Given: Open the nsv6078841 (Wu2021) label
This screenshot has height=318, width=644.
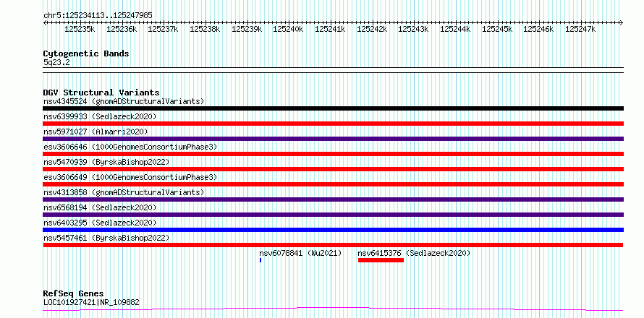Looking at the screenshot, I should pyautogui.click(x=300, y=253).
